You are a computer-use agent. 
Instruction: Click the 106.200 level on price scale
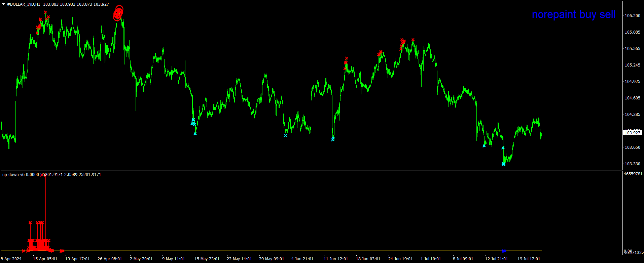632,16
